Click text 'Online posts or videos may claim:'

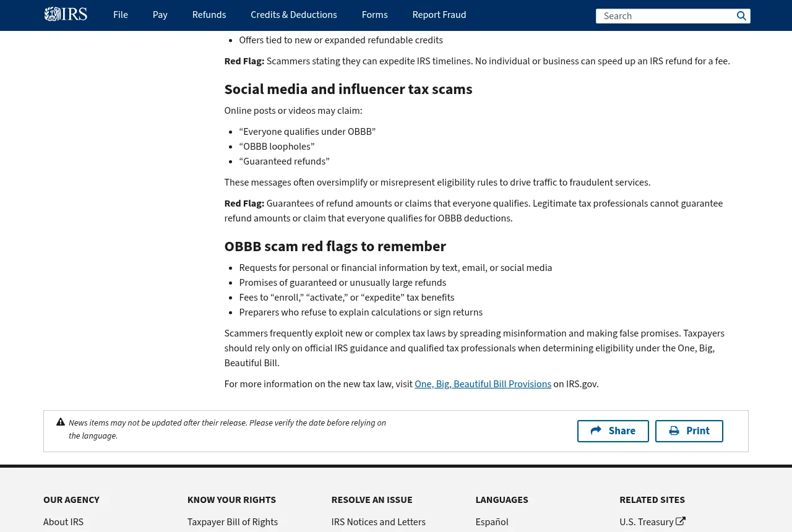click(293, 111)
